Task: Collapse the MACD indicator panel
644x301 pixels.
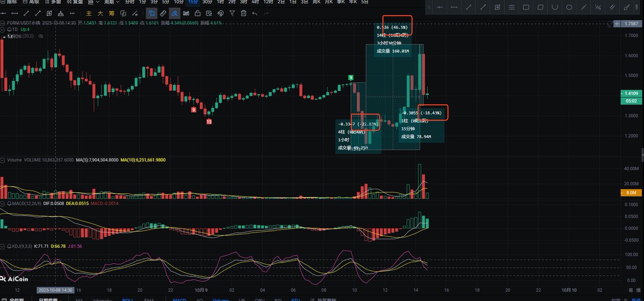Action: [3, 204]
